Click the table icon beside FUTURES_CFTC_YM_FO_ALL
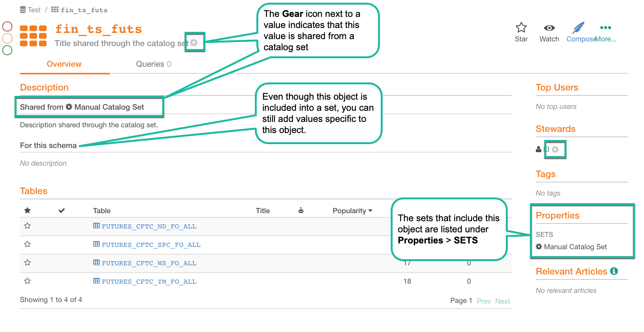 coord(96,281)
